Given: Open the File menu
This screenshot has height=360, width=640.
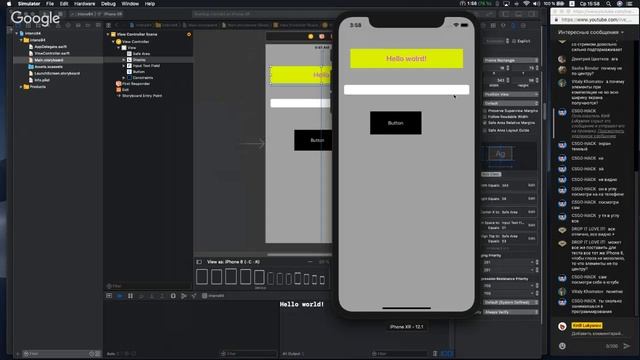Looking at the screenshot, I should coord(50,4).
